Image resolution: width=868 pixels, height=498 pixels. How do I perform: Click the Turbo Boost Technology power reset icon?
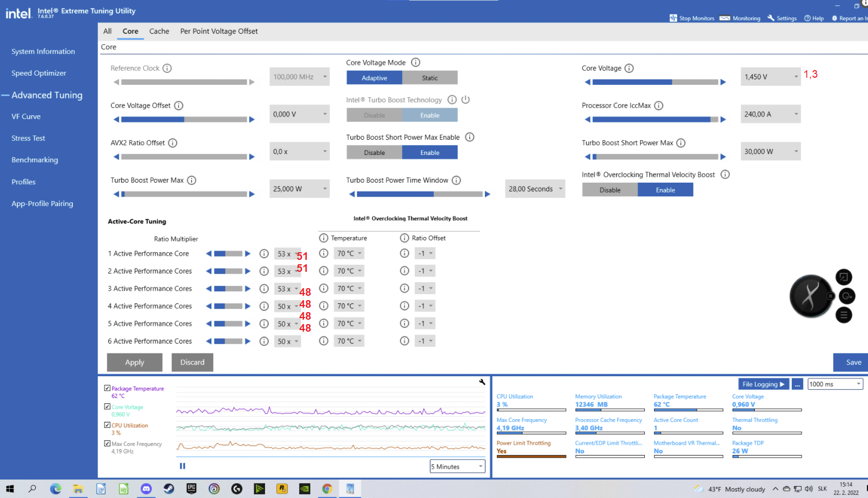tap(465, 99)
